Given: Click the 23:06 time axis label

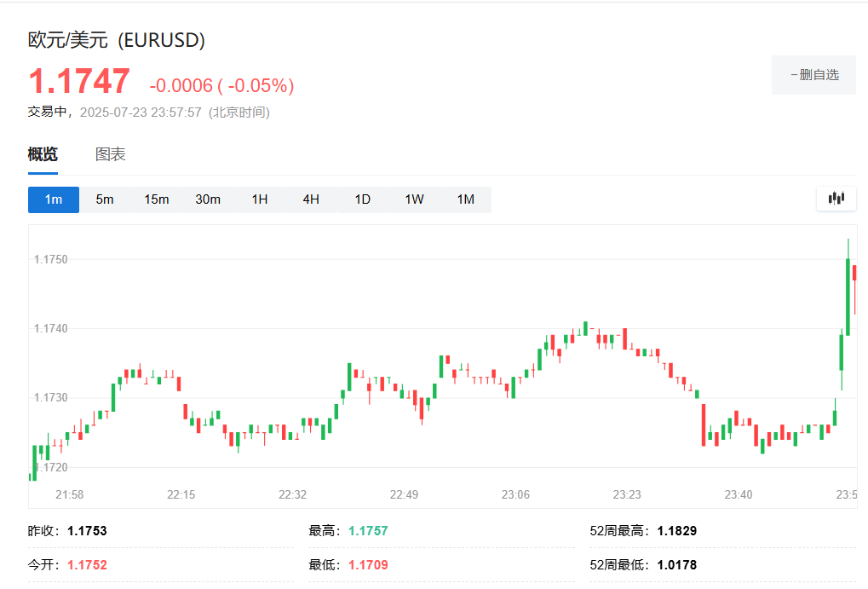Looking at the screenshot, I should tap(515, 494).
